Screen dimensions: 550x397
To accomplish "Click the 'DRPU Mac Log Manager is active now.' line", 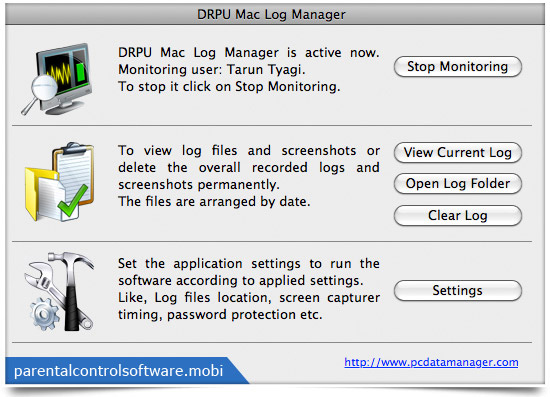I will click(x=249, y=53).
